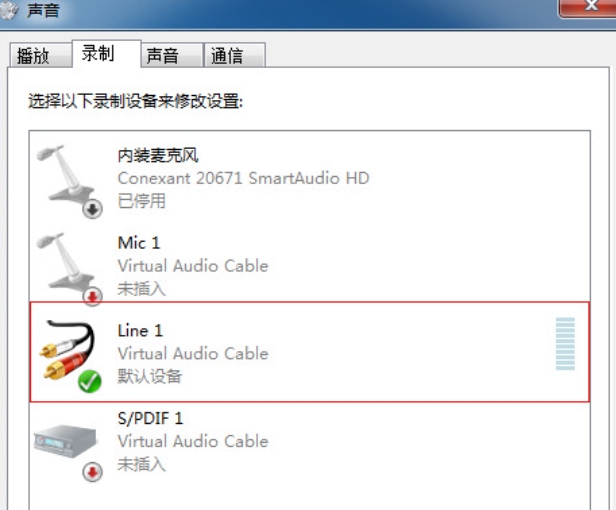Click the 默认设备 status label
This screenshot has width=616, height=510.
[150, 376]
